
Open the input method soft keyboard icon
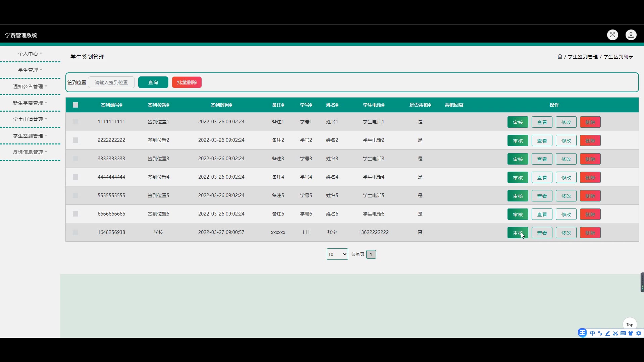pyautogui.click(x=623, y=333)
